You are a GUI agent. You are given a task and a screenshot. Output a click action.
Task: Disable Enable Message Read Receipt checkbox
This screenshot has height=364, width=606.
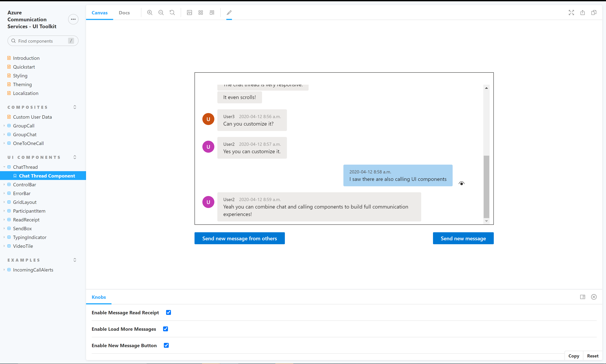point(168,312)
